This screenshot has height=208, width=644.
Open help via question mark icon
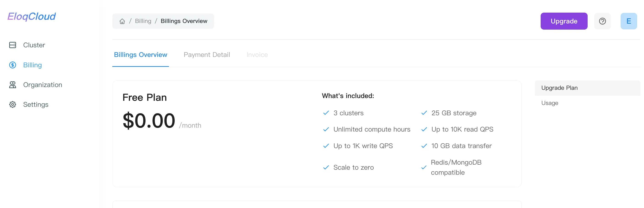coord(602,21)
